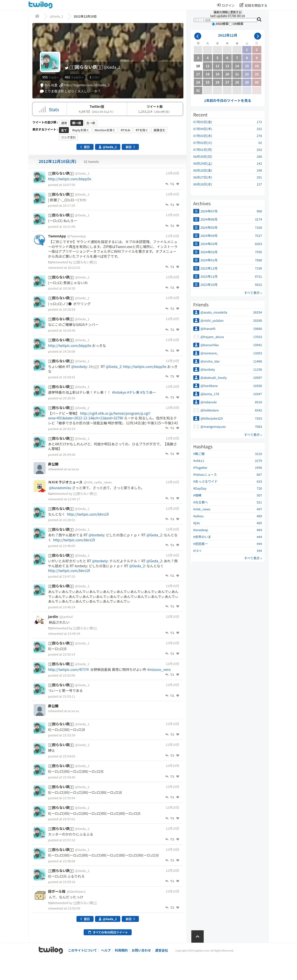Open 1年前の今日のツイートを見る link
Viewport: 297px width, 980px height.
227,100
